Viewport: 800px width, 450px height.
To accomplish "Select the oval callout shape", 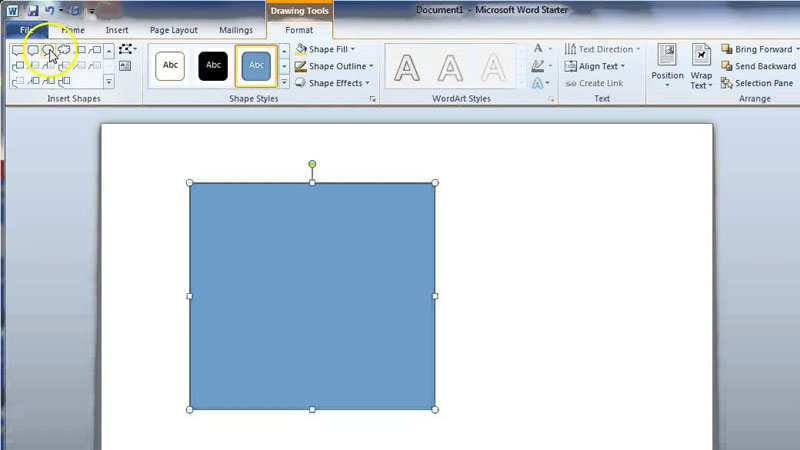I will pyautogui.click(x=48, y=50).
